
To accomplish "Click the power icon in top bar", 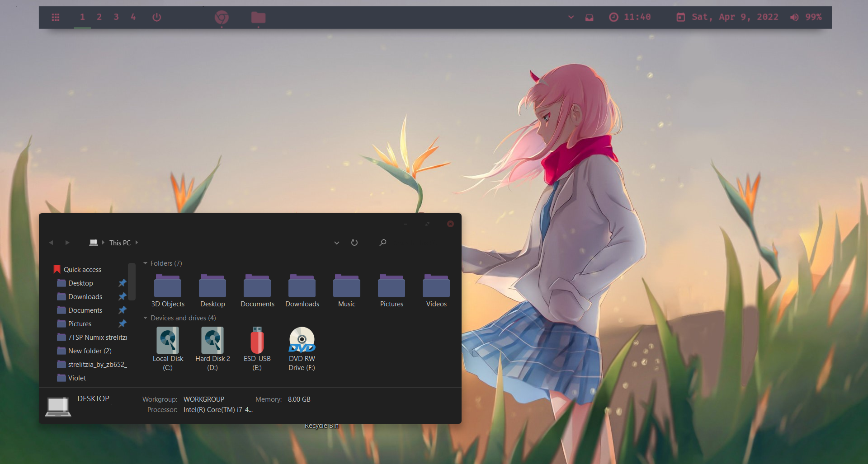I will (157, 17).
